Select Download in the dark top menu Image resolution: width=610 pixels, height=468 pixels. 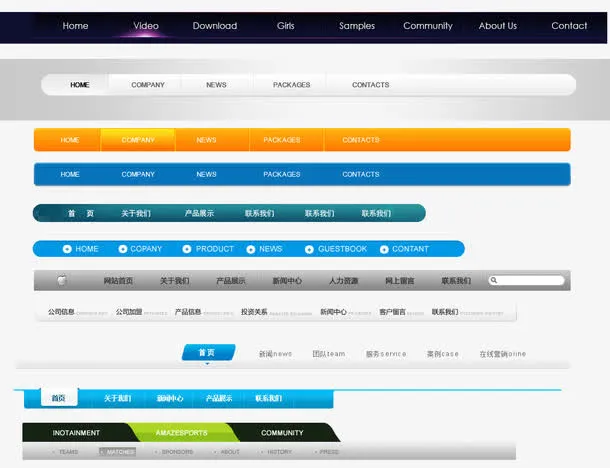[215, 26]
